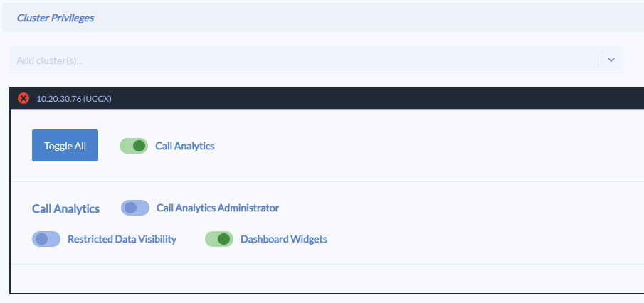
Task: Click empty area below the privilege toggles
Action: (327, 279)
